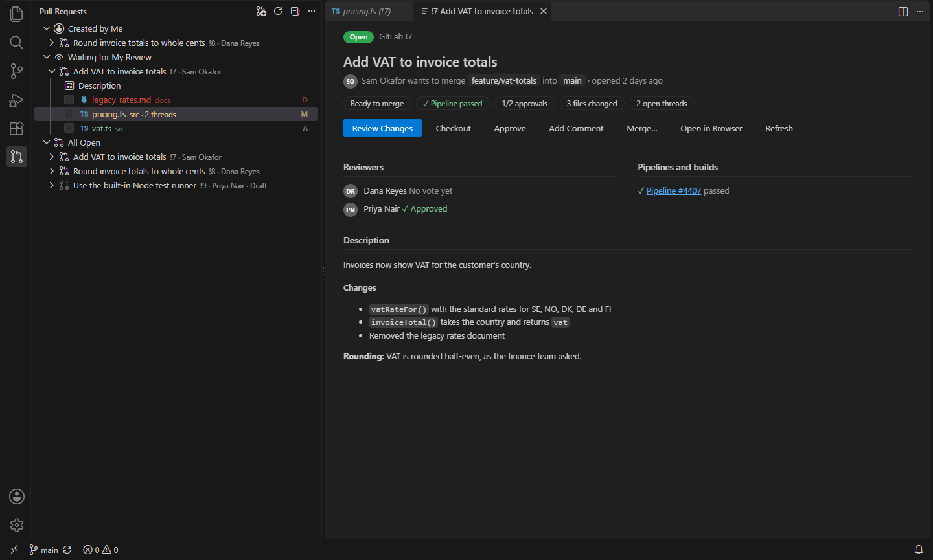
Task: Collapse the All Open section
Action: [47, 142]
